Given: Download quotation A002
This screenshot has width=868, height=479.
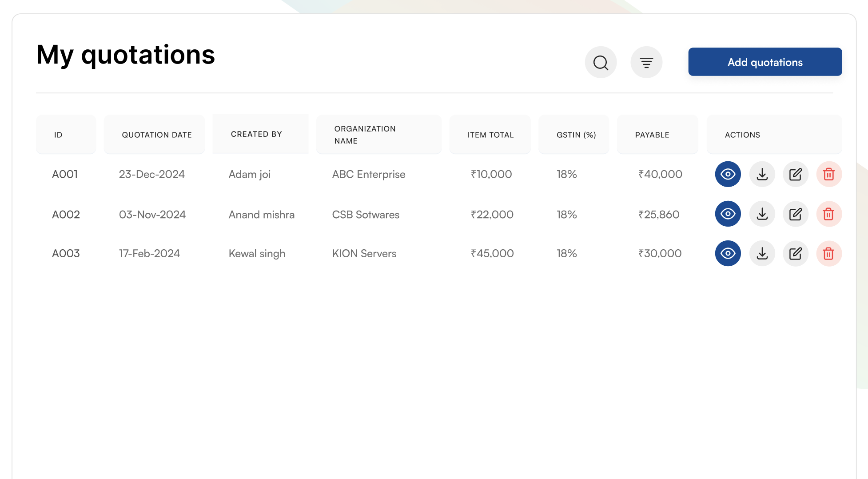Looking at the screenshot, I should click(x=762, y=214).
